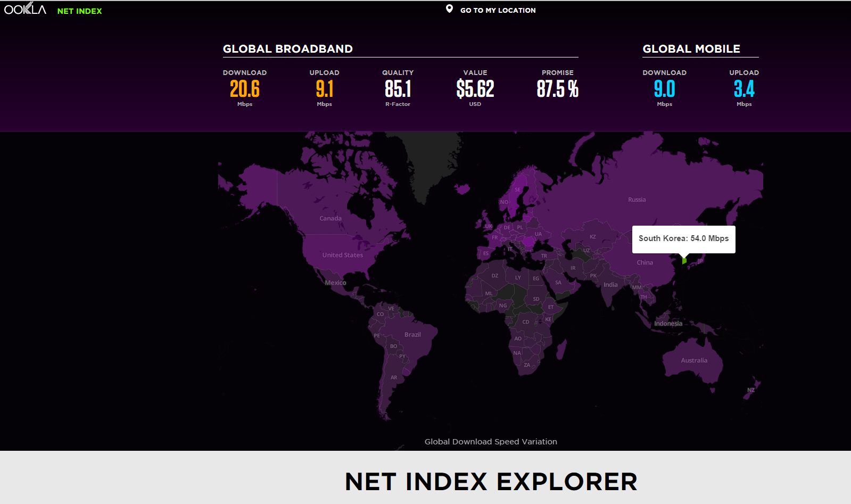Click the TR label for Turkey
The width and height of the screenshot is (851, 504).
544,256
